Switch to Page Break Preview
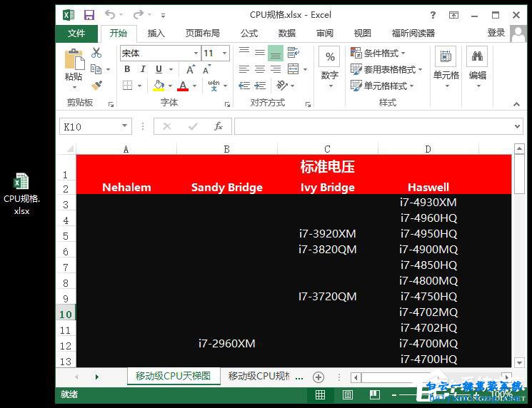Screen dimensions: 532x408 (x=375, y=394)
